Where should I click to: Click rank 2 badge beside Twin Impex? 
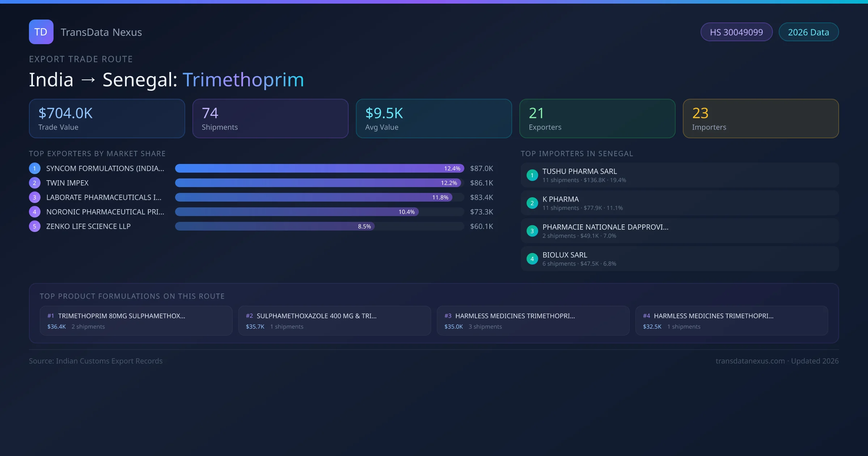pyautogui.click(x=35, y=183)
